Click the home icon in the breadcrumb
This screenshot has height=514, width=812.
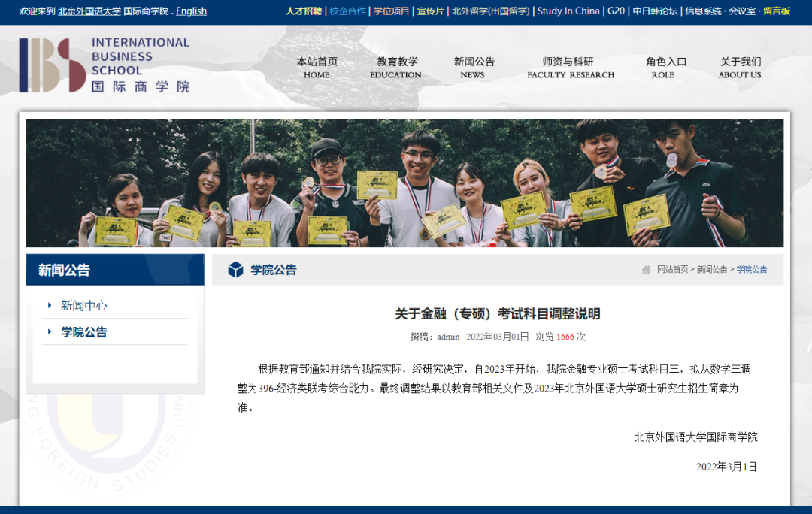point(646,270)
